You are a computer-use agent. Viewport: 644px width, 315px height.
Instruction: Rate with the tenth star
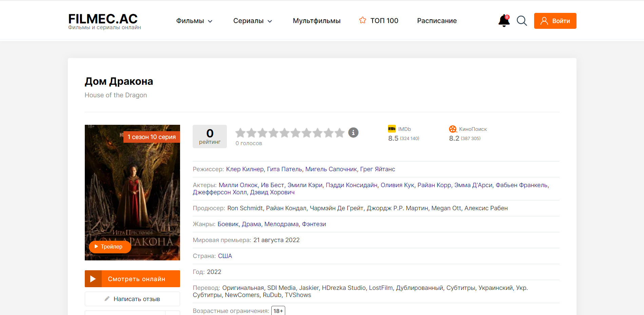(x=339, y=133)
